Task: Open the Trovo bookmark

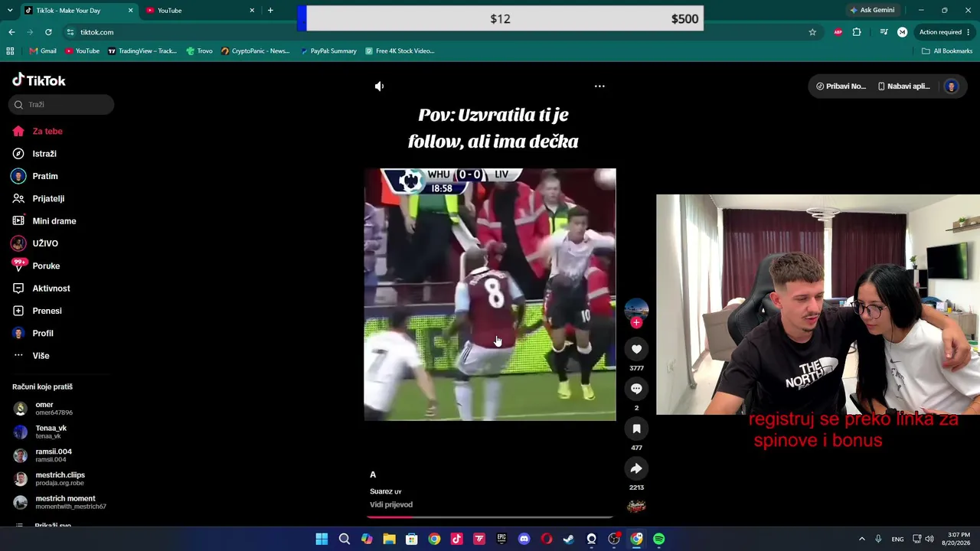Action: coord(200,51)
